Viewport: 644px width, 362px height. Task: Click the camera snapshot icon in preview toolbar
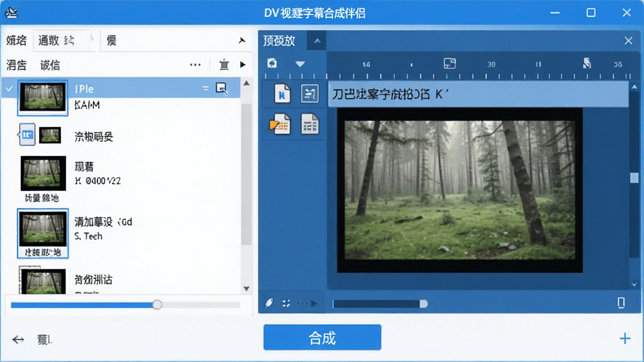pyautogui.click(x=272, y=63)
